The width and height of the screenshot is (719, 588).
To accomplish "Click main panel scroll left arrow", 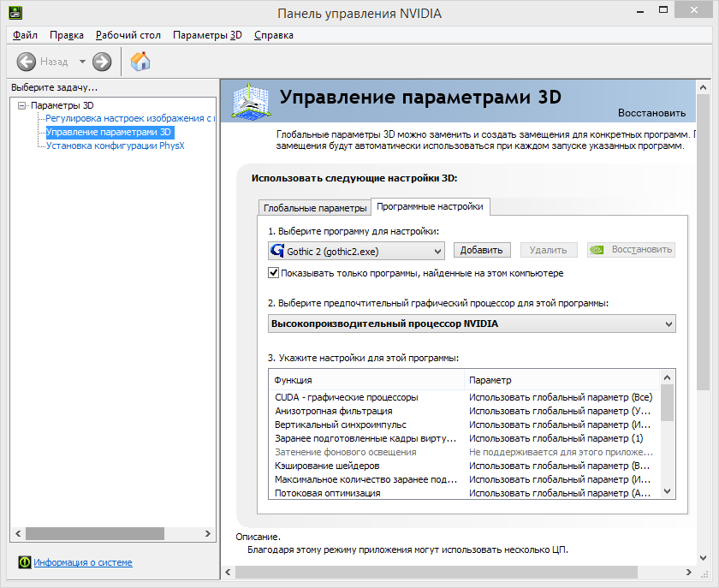I will (228, 572).
